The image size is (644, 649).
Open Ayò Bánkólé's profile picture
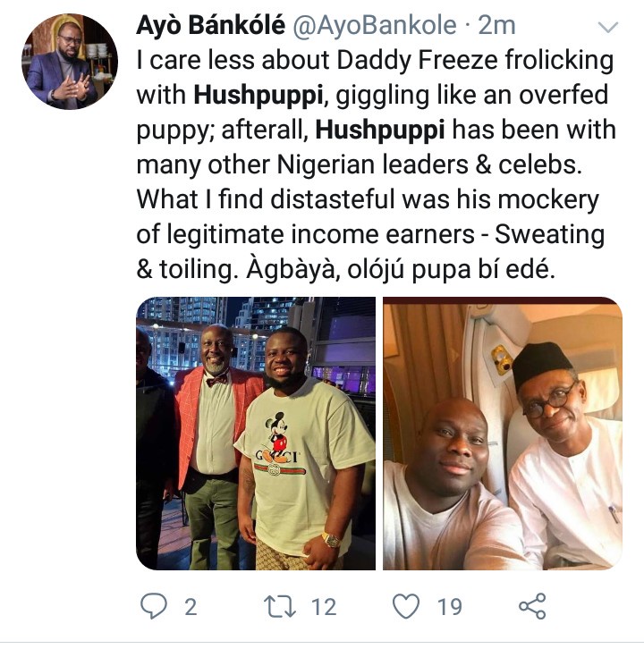point(70,63)
